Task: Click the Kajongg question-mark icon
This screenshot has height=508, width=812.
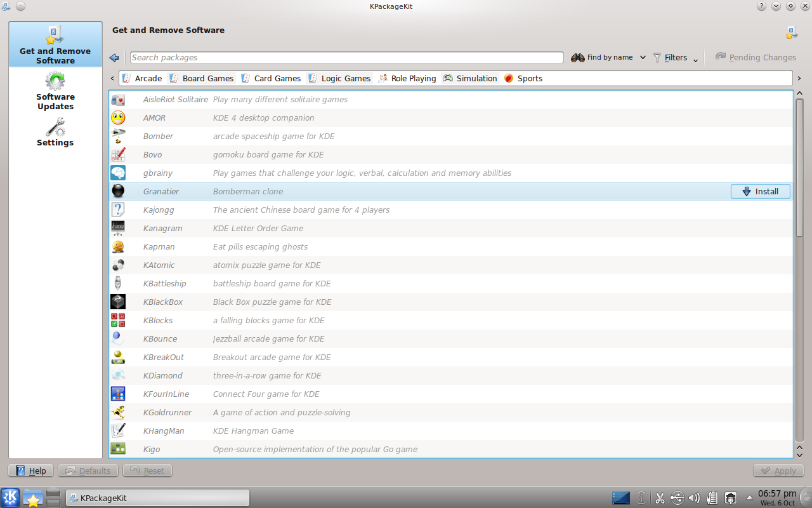Action: (118, 210)
